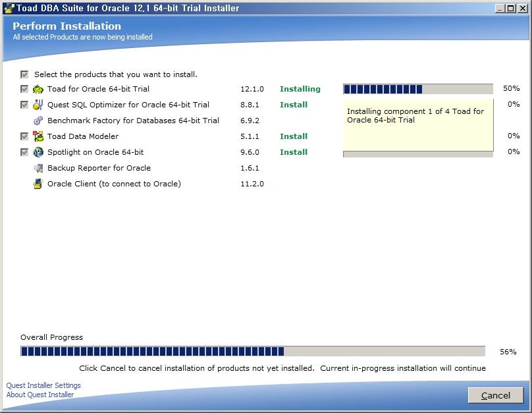Toggle the Toad for Oracle 64-bit Trial checkbox
The height and width of the screenshot is (413, 532).
[24, 89]
